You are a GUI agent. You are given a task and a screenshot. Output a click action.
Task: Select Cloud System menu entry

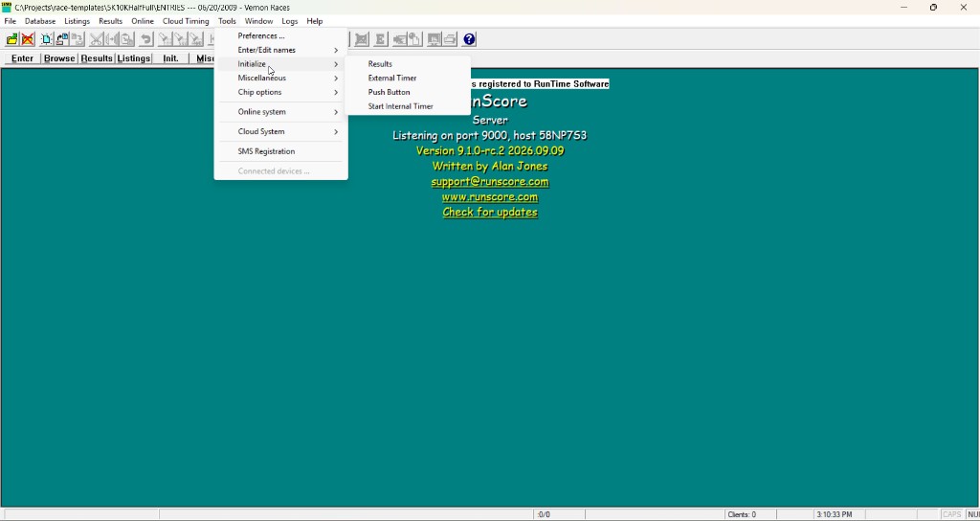pyautogui.click(x=280, y=132)
